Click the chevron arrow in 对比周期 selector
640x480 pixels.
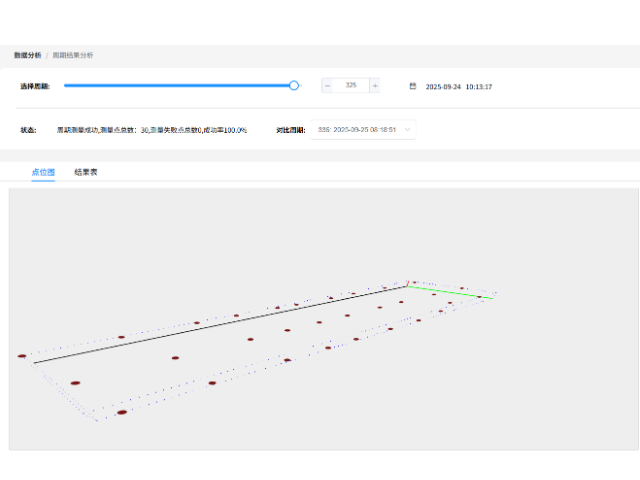click(406, 130)
